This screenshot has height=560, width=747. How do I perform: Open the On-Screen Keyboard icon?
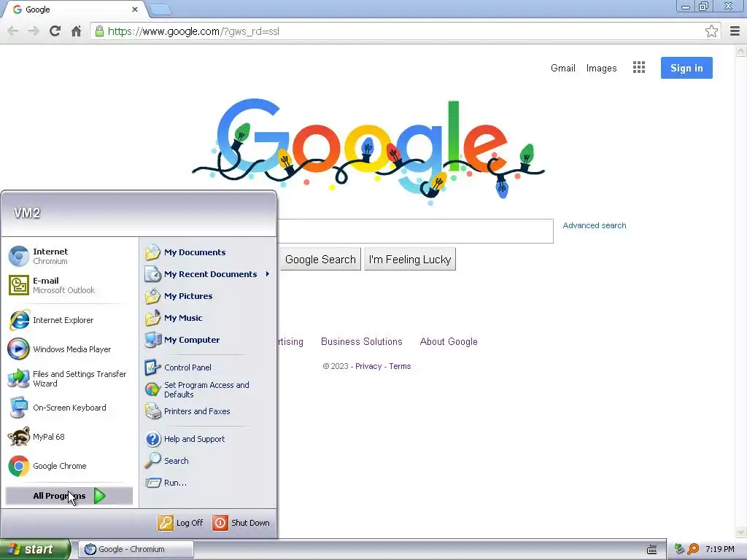coord(18,408)
